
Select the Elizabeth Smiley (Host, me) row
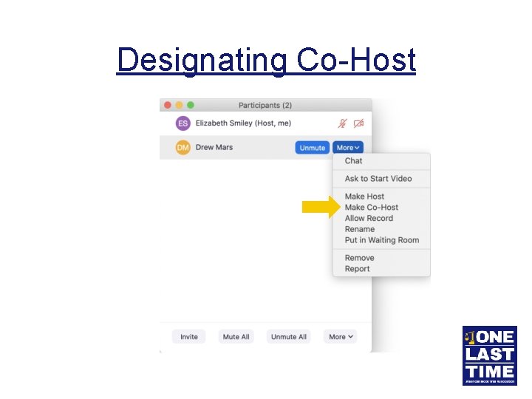click(x=266, y=123)
